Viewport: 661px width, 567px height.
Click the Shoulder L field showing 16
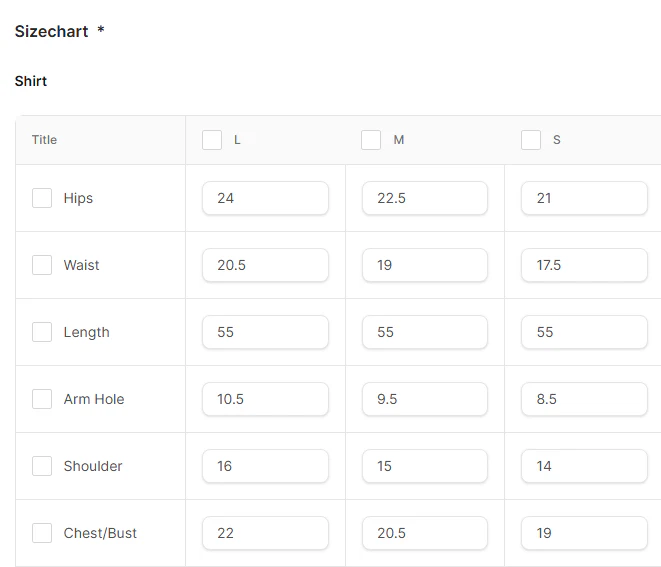265,466
